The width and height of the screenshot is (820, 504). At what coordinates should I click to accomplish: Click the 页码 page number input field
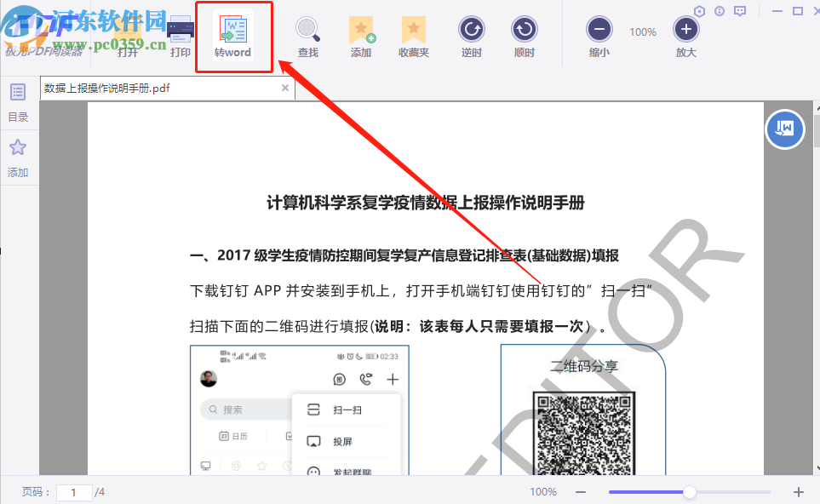[73, 492]
